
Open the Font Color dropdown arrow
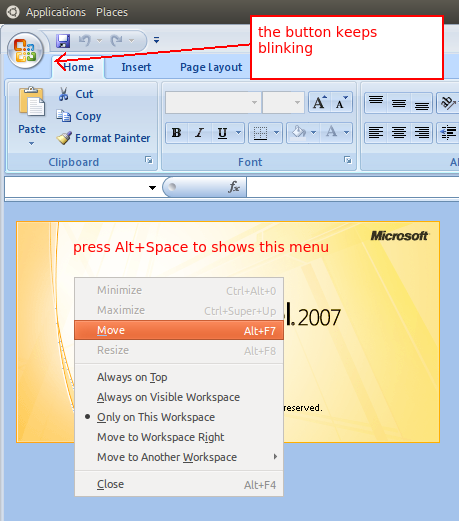pyautogui.click(x=347, y=133)
